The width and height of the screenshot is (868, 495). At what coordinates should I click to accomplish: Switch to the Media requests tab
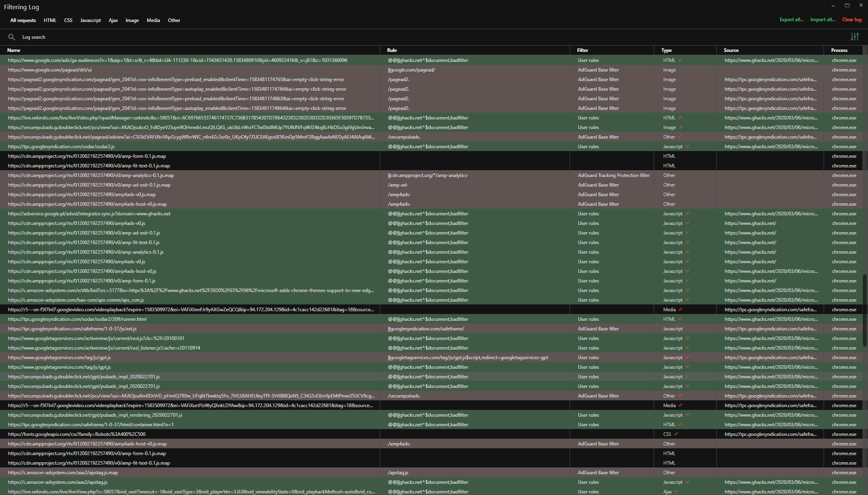click(154, 20)
